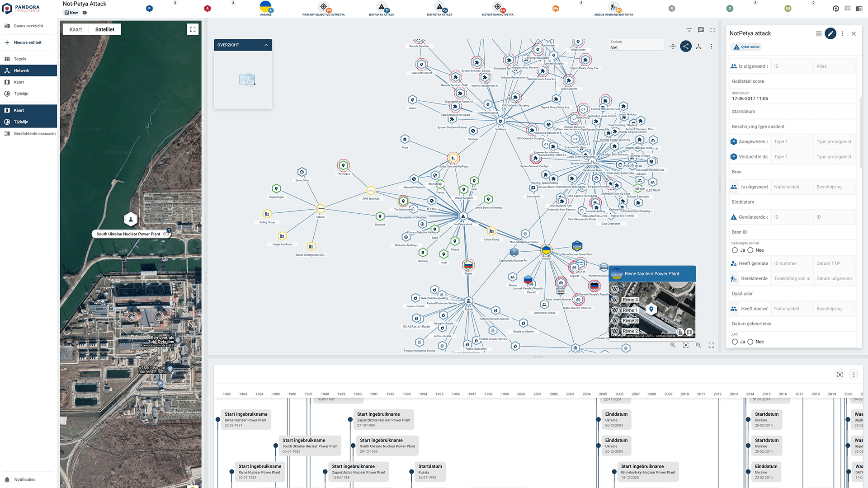Click the map icon on the Rivne mini map
This screenshot has width=868, height=488.
point(689,332)
